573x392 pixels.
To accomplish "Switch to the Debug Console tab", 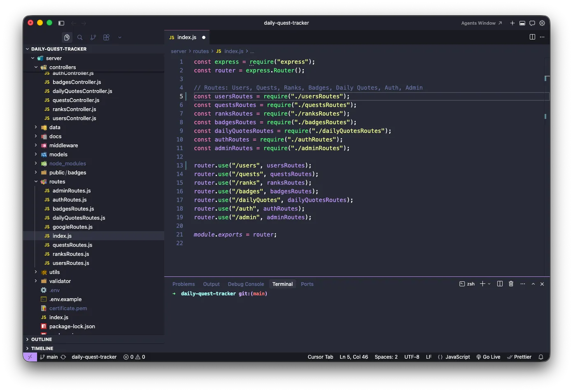I will point(246,284).
